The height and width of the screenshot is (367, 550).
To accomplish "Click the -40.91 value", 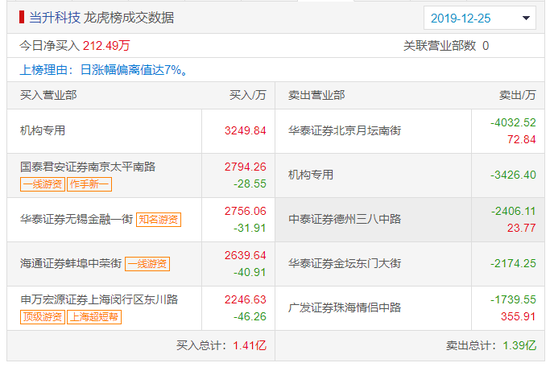I will [250, 272].
